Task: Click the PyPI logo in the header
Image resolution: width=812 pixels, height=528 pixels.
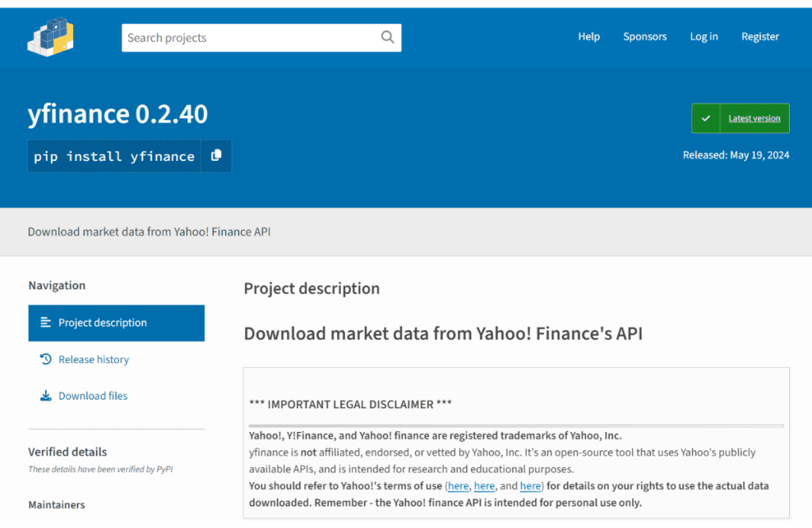Action: 51,36
